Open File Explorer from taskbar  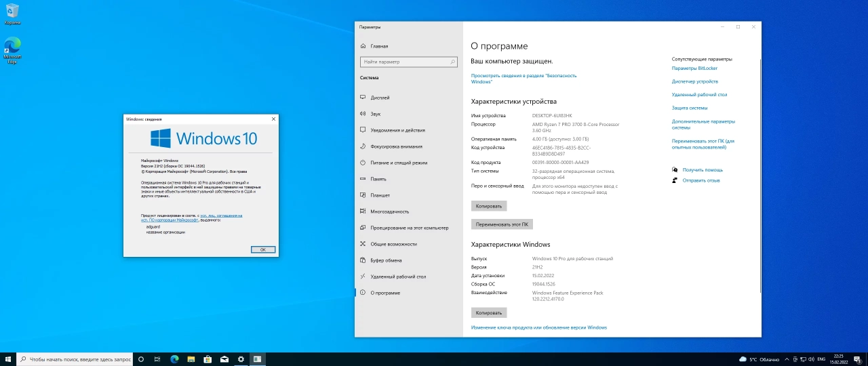191,359
